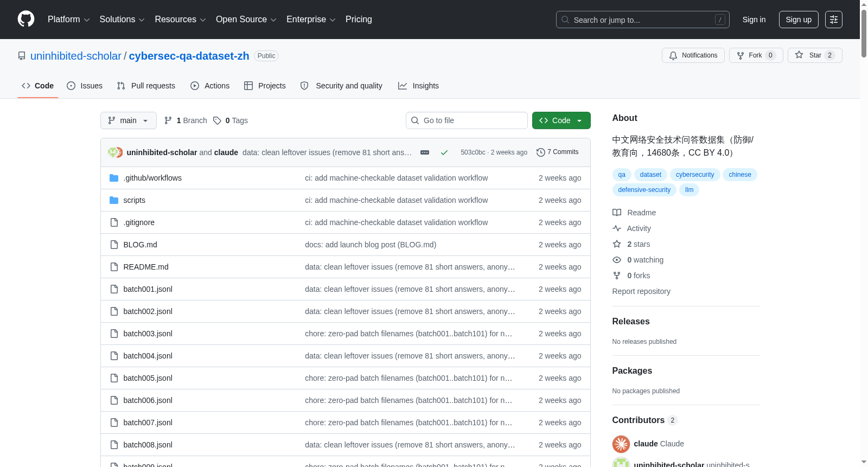Click the Go to file search field

click(467, 120)
